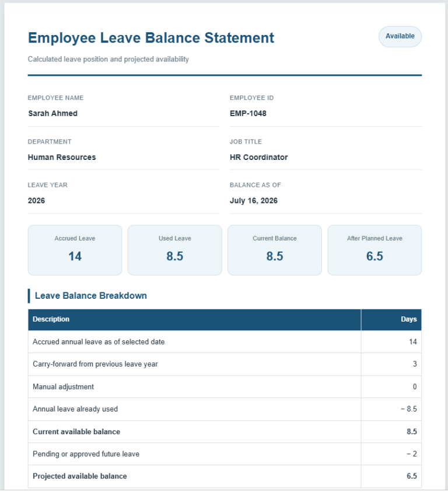448x492 pixels.
Task: Click the After Planned Leave summary card
Action: click(374, 250)
